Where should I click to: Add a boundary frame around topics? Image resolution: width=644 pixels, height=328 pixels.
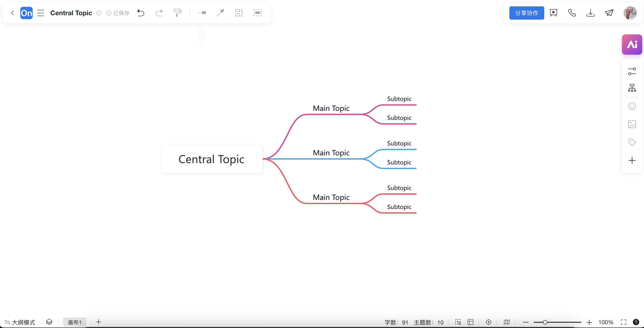tap(258, 13)
